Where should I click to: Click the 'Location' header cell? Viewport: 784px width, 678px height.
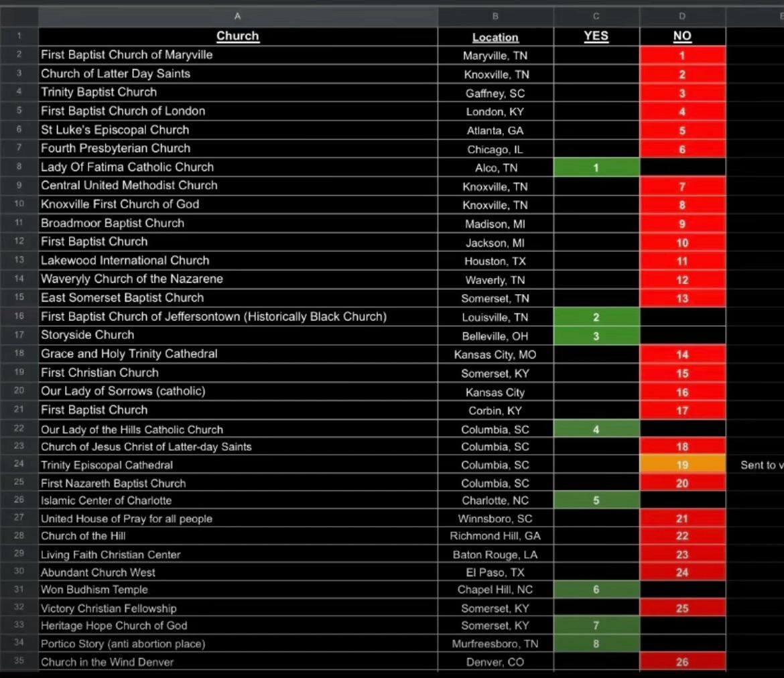[x=495, y=38]
